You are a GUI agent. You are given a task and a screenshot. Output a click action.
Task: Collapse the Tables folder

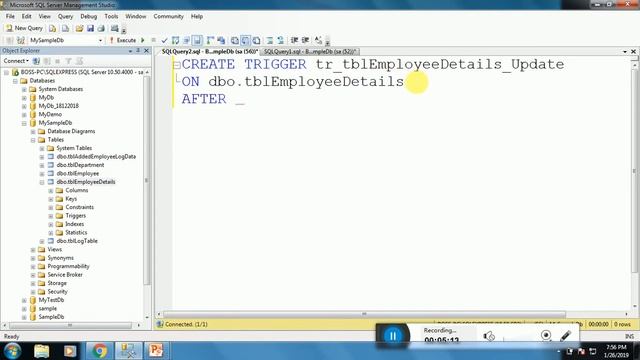[x=33, y=140]
